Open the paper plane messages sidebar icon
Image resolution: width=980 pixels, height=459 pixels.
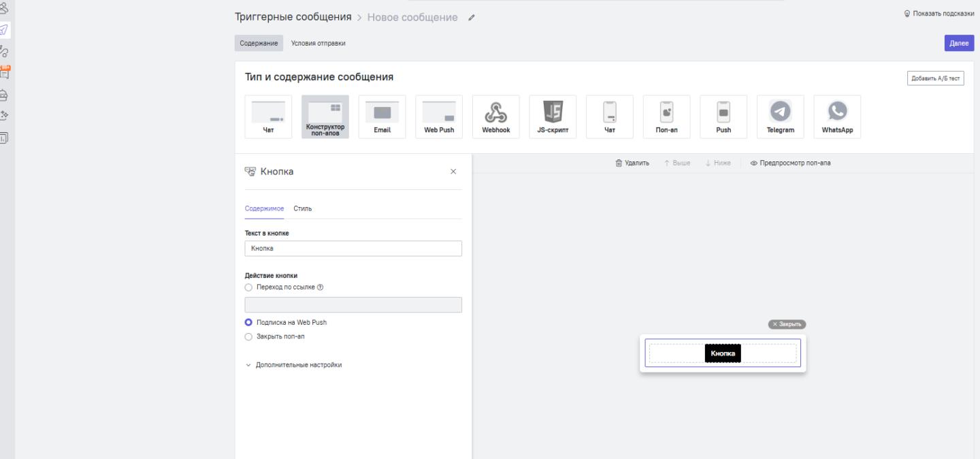point(4,29)
